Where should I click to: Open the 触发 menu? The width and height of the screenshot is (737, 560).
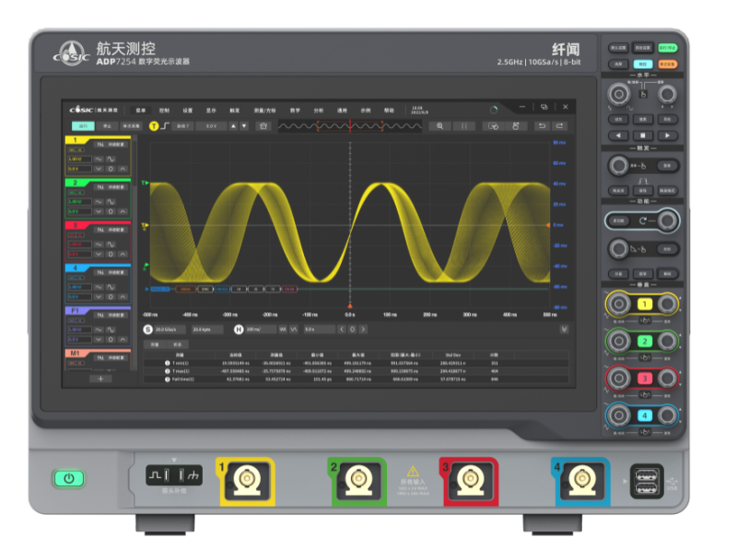tap(235, 109)
